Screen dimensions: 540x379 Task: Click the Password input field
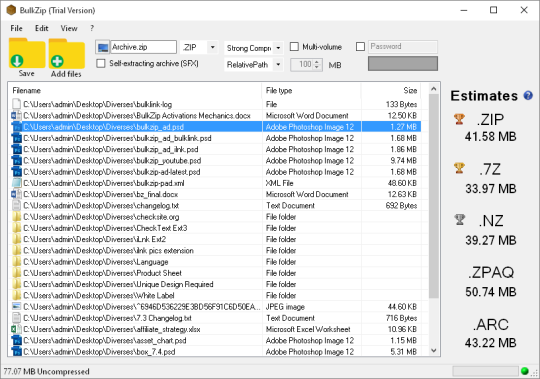(x=403, y=46)
